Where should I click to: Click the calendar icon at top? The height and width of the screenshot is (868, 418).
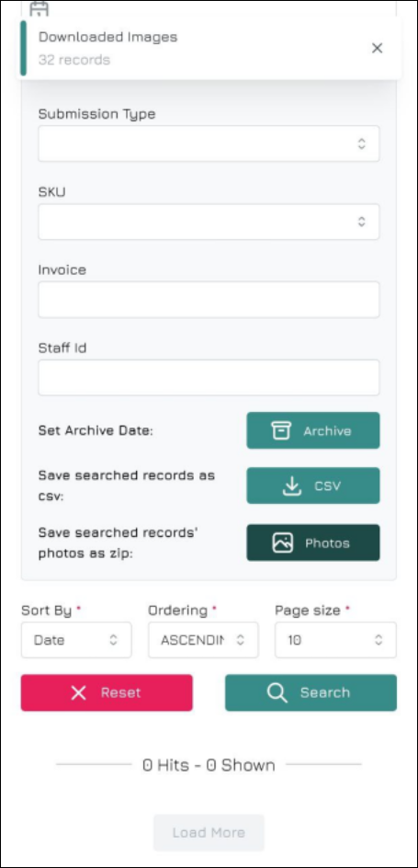pyautogui.click(x=40, y=7)
